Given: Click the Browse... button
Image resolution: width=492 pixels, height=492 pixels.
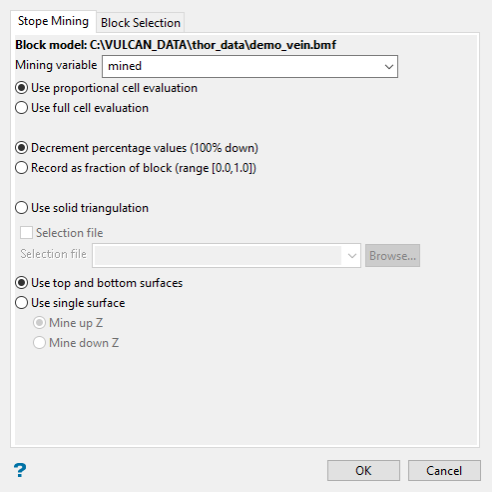Looking at the screenshot, I should tap(392, 256).
